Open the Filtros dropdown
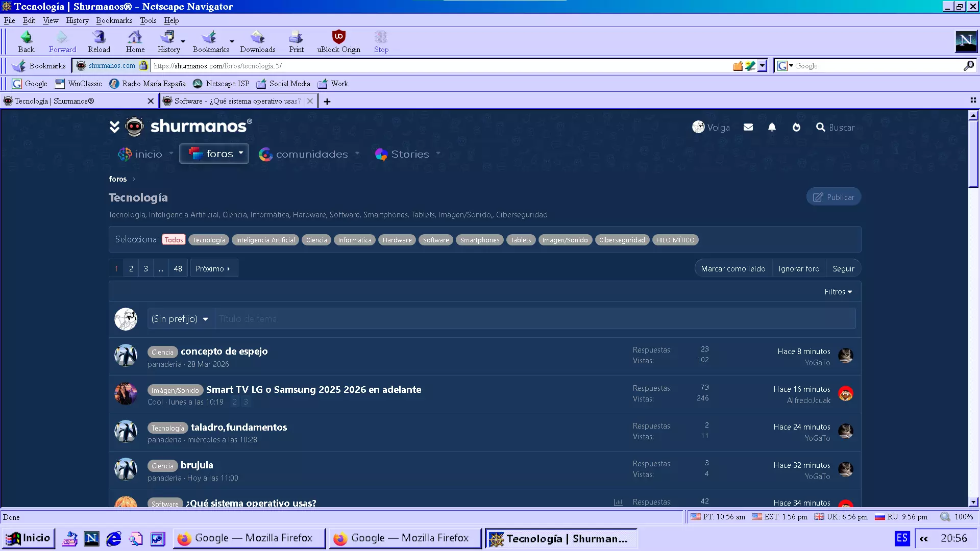 838,292
